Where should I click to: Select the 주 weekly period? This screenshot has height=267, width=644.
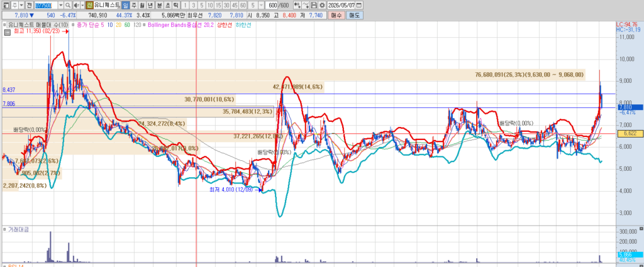[x=133, y=5]
